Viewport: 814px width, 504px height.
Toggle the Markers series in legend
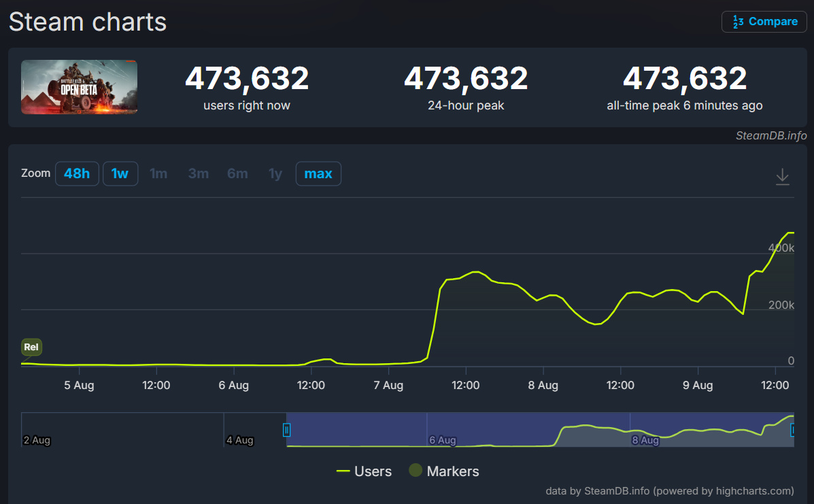[x=444, y=471]
